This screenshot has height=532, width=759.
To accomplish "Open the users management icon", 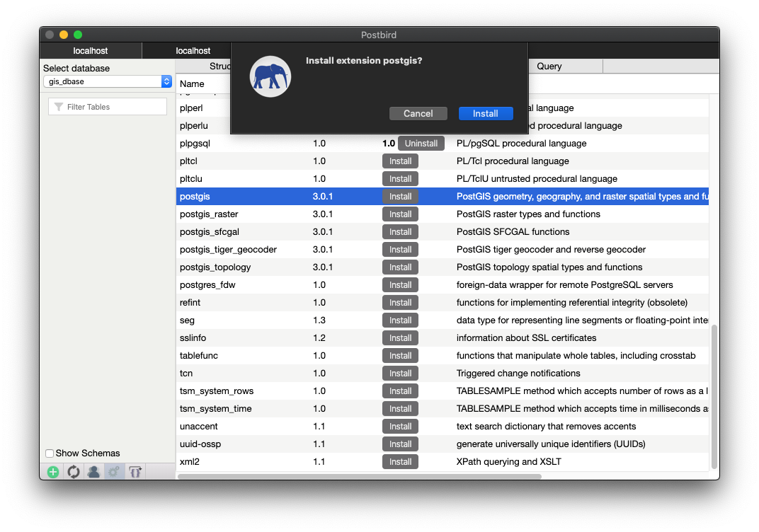I will (x=93, y=472).
